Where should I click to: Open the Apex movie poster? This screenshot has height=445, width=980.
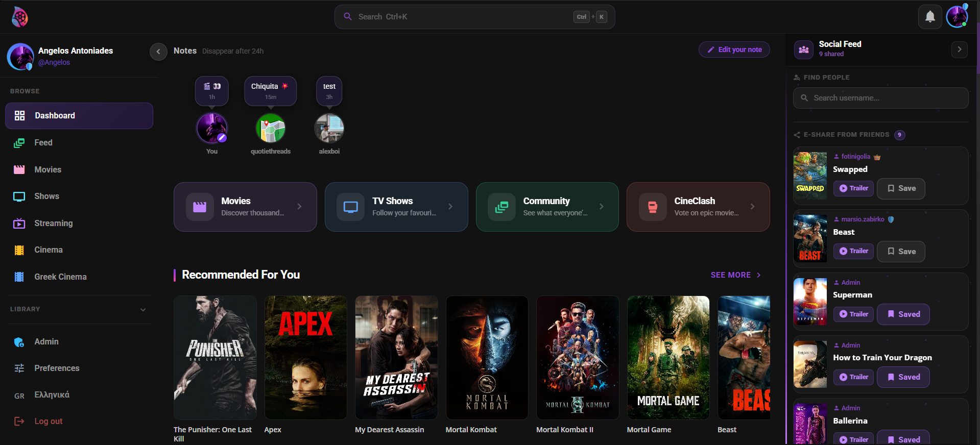tap(306, 358)
